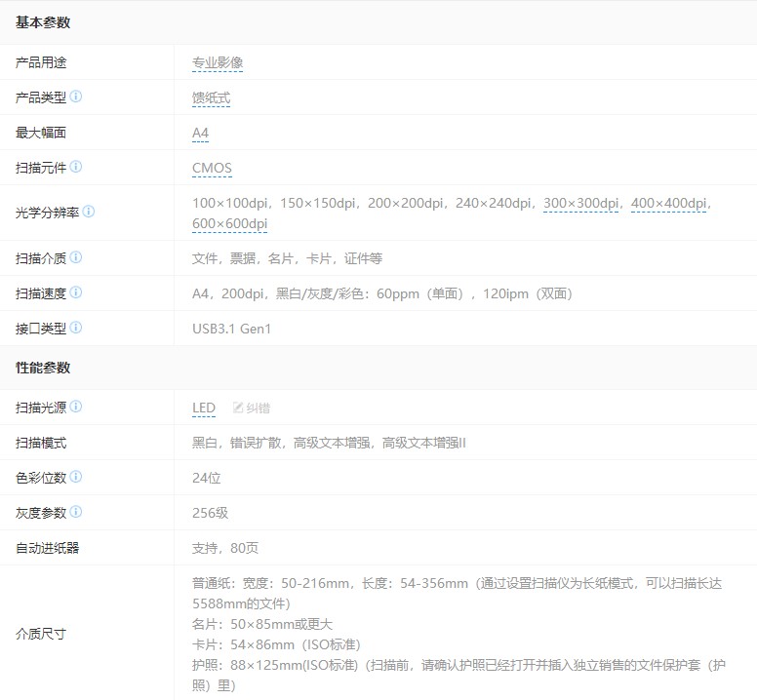Click the 24位 value
Screen dimensions: 757x700
click(x=206, y=478)
